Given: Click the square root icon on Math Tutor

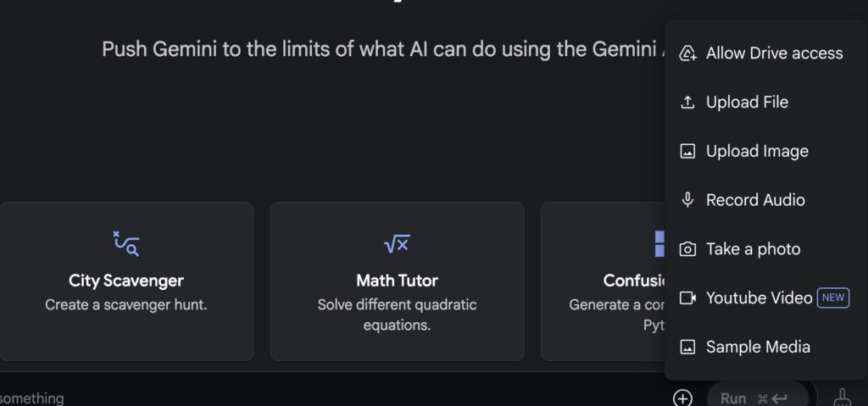Looking at the screenshot, I should click(x=397, y=244).
